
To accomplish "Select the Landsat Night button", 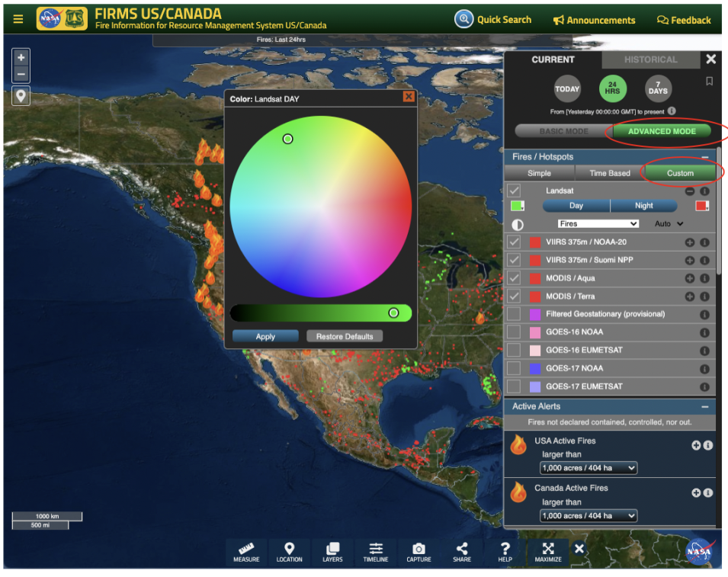I will [x=643, y=205].
